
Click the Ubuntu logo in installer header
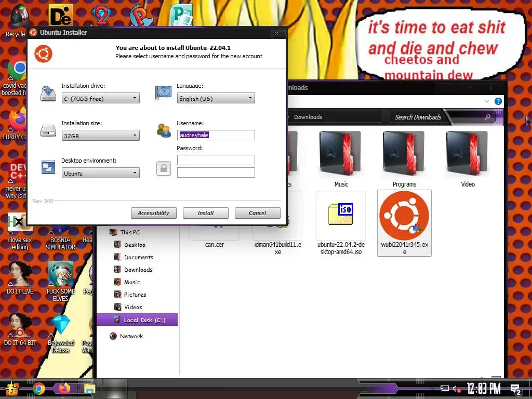click(44, 54)
